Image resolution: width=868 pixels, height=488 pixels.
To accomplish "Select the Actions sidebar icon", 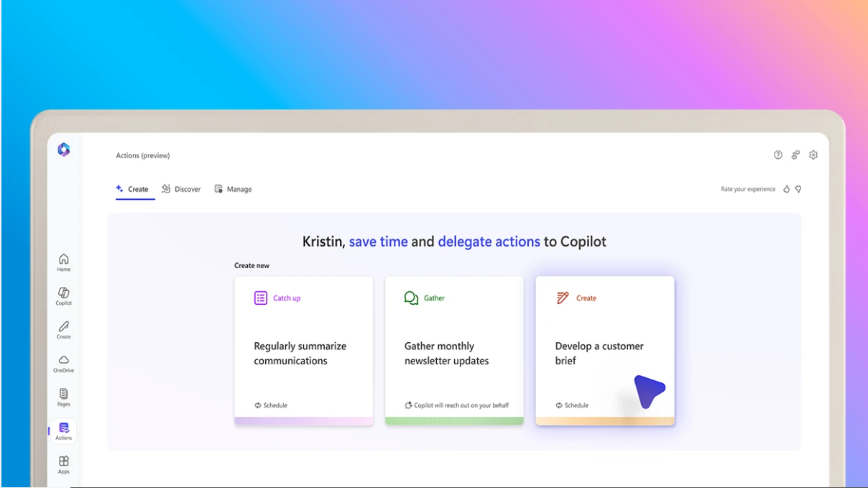I will click(x=64, y=431).
